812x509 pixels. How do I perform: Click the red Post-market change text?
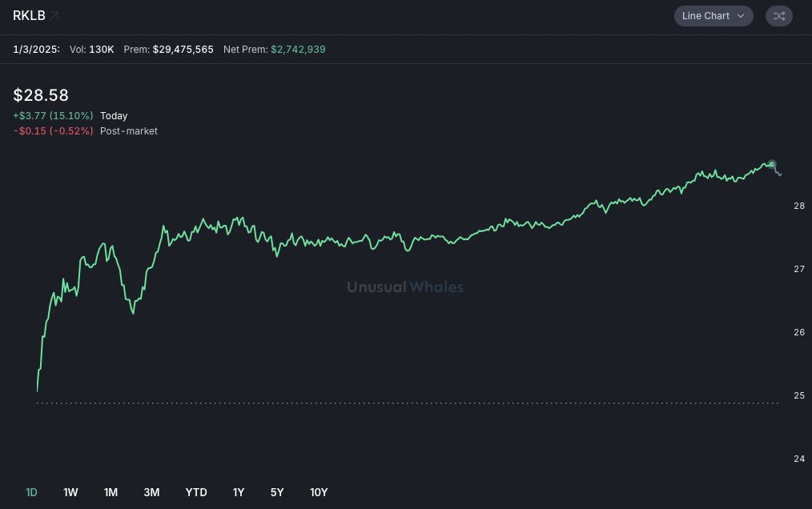(53, 131)
